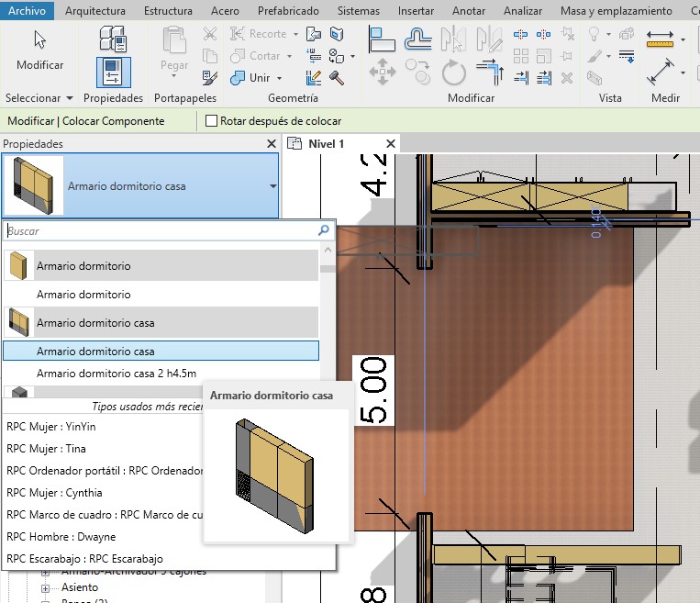The image size is (700, 603).
Task: Click the Align tool in Modificar panel
Action: pyautogui.click(x=383, y=39)
